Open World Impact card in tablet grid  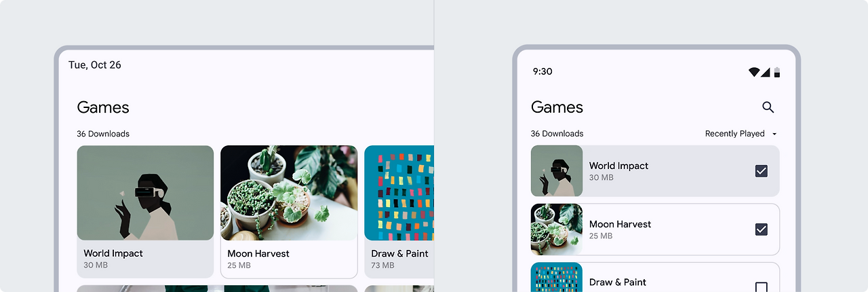pyautogui.click(x=145, y=212)
